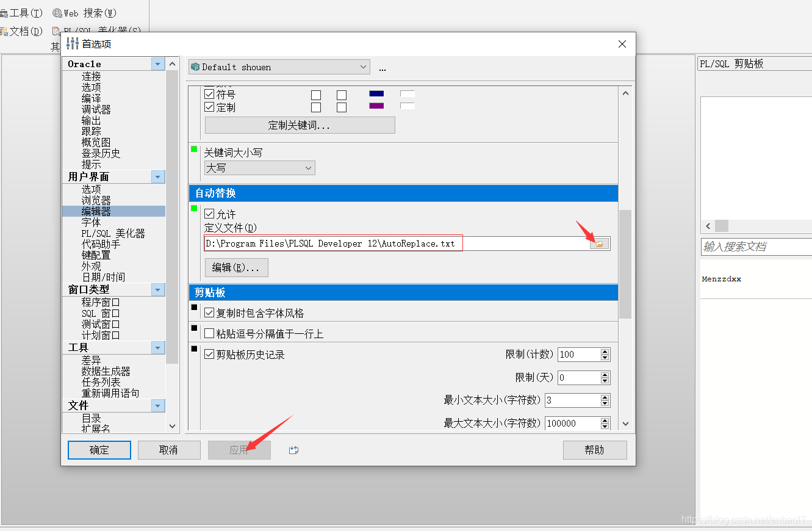The image size is (812, 531).
Task: Tick the first empty box in 符号 row
Action: [316, 95]
